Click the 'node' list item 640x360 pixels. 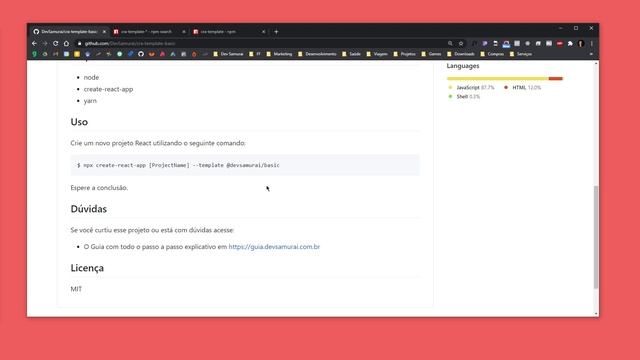91,77
